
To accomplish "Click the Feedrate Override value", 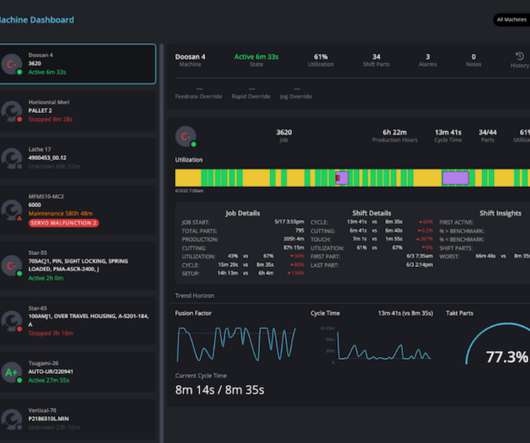I will pos(199,89).
